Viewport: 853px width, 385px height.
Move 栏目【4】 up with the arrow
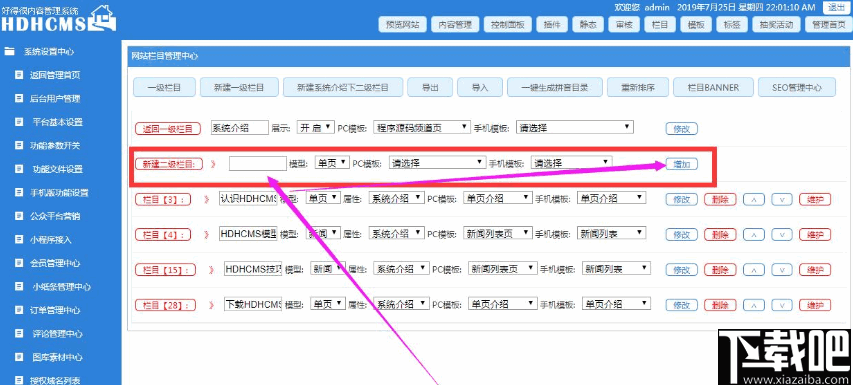click(x=753, y=235)
